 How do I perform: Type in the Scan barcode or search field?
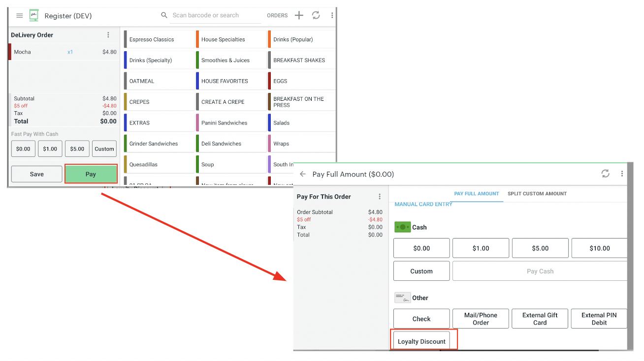216,16
